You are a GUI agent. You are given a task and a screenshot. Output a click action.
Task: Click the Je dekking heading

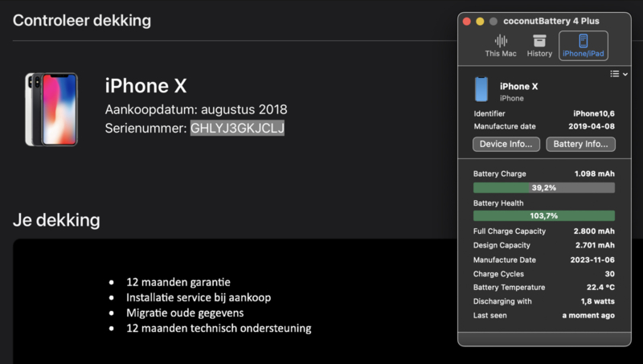tap(56, 220)
